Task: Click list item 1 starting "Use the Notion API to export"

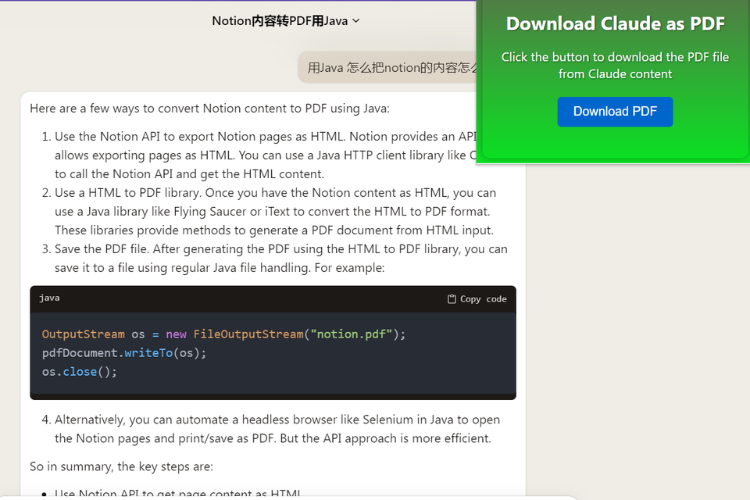Action: click(261, 155)
